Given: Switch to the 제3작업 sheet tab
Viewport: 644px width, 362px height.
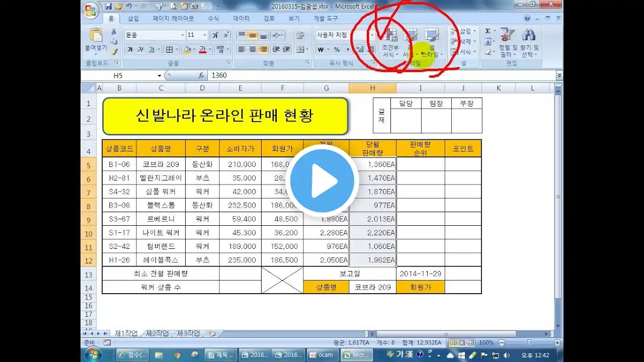Looking at the screenshot, I should pyautogui.click(x=188, y=333).
